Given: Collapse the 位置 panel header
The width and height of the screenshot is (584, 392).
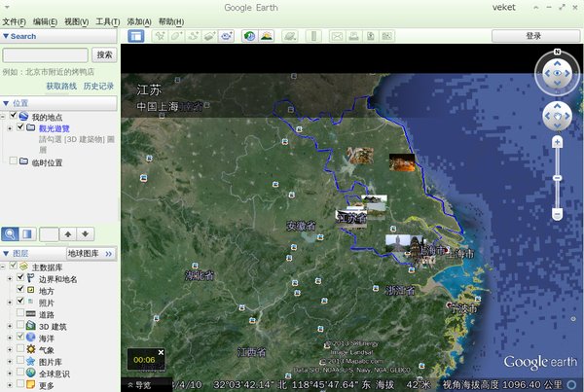Looking at the screenshot, I should [x=6, y=102].
